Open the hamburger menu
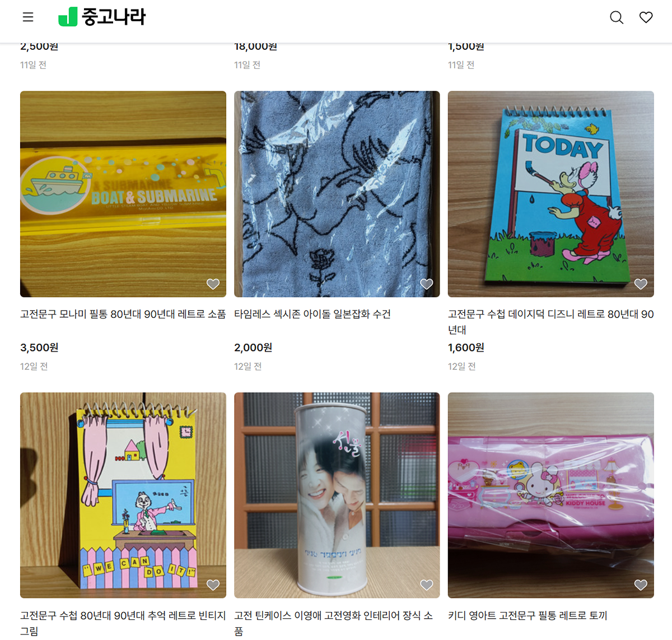672x640 pixels. click(28, 17)
